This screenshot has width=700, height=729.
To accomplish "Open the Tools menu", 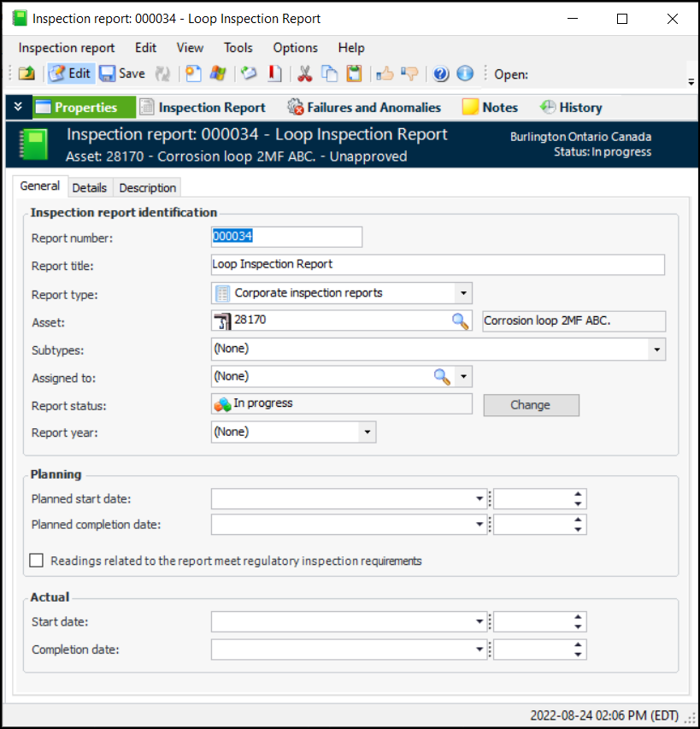I will pyautogui.click(x=238, y=48).
